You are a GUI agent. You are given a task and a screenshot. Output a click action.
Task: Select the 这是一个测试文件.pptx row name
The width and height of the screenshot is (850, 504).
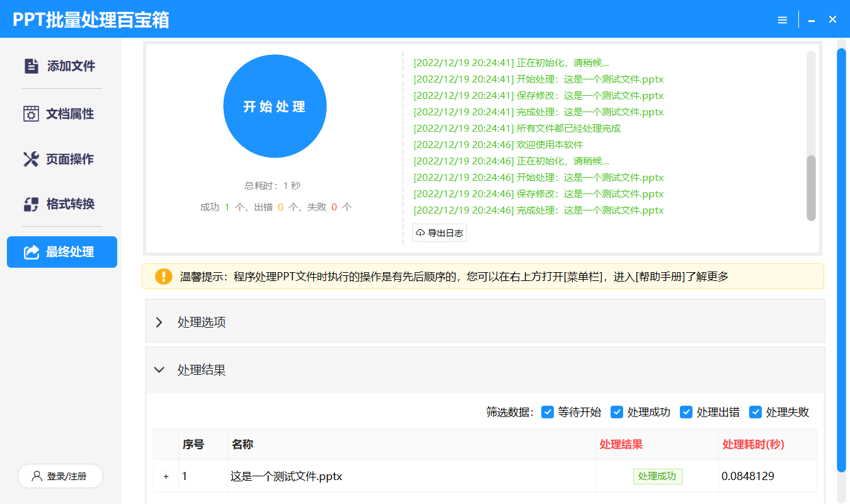[287, 477]
